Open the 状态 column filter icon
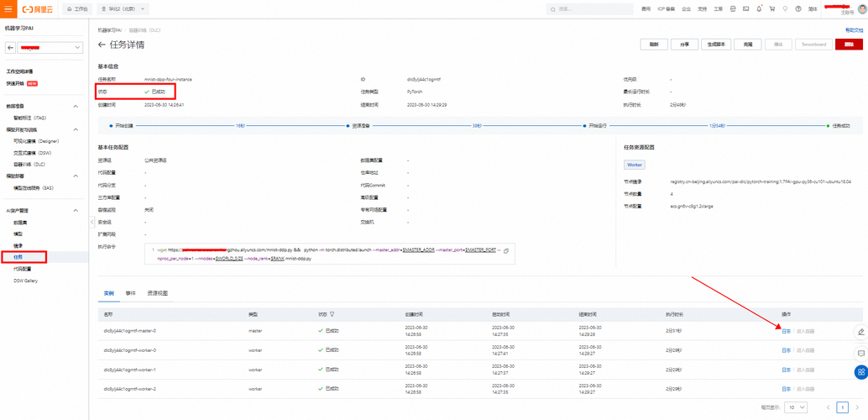 pyautogui.click(x=331, y=313)
